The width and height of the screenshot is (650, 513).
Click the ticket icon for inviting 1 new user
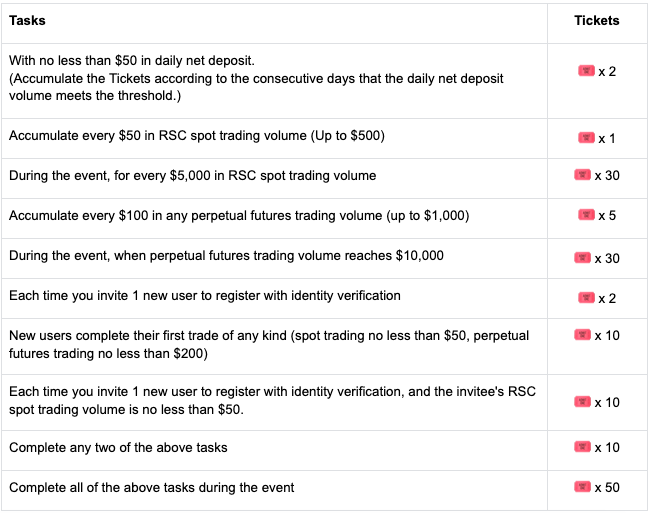(x=586, y=297)
